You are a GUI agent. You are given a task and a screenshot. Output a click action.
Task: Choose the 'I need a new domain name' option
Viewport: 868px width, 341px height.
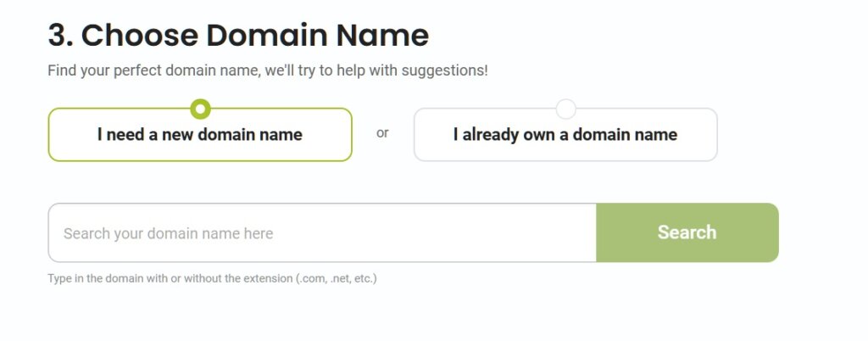point(200,135)
